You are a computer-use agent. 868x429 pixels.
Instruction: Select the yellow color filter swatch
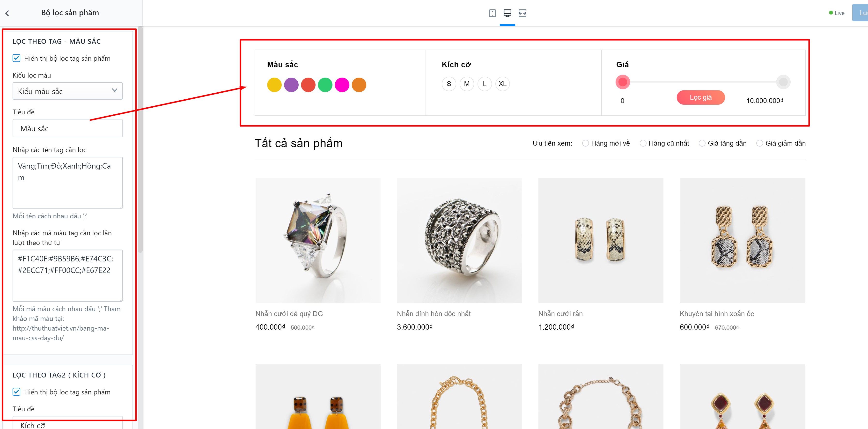coord(274,85)
